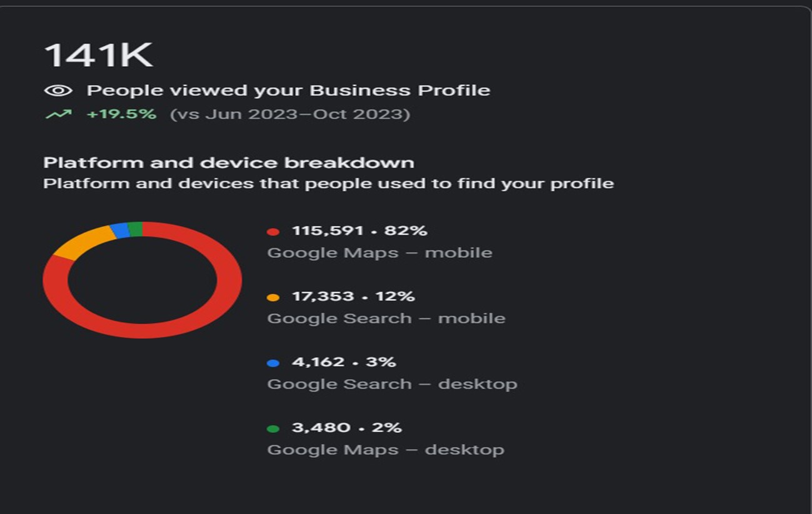812x514 pixels.
Task: Click the vs Jun 2023–Oct 2023 comparison text
Action: [290, 114]
